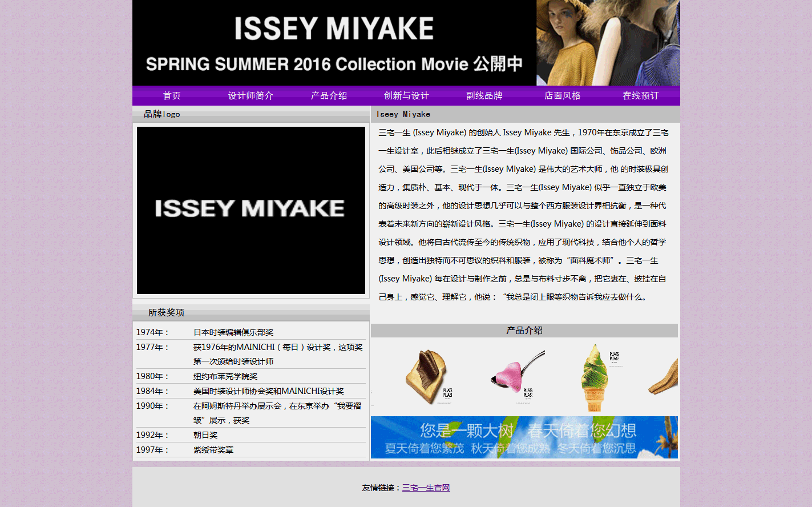Image resolution: width=812 pixels, height=507 pixels.
Task: Click the 紫绶带奖章 award text
Action: pyautogui.click(x=213, y=450)
